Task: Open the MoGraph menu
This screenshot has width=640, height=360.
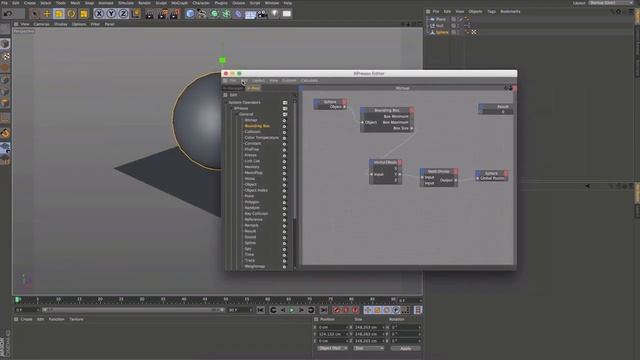Action: [x=179, y=3]
